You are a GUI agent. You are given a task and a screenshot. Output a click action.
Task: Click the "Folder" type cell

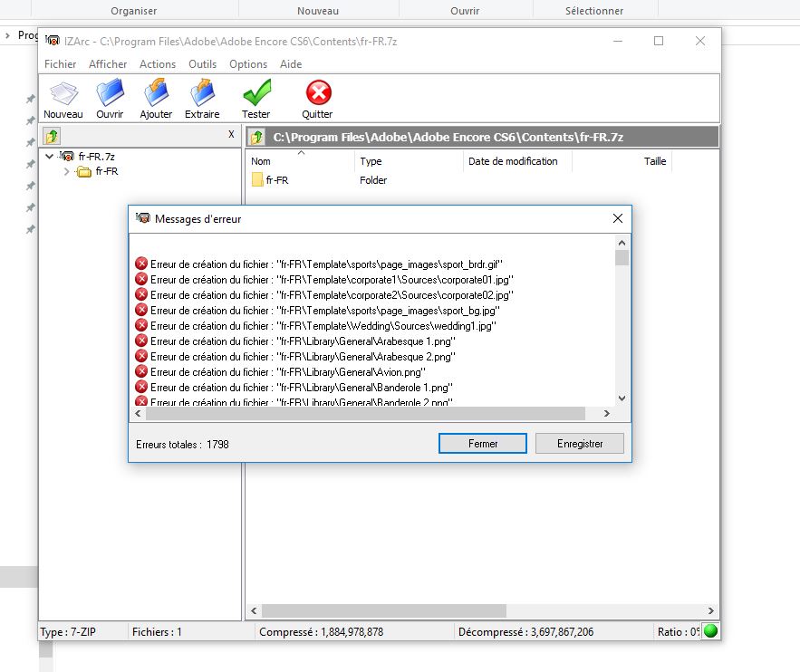pyautogui.click(x=373, y=180)
